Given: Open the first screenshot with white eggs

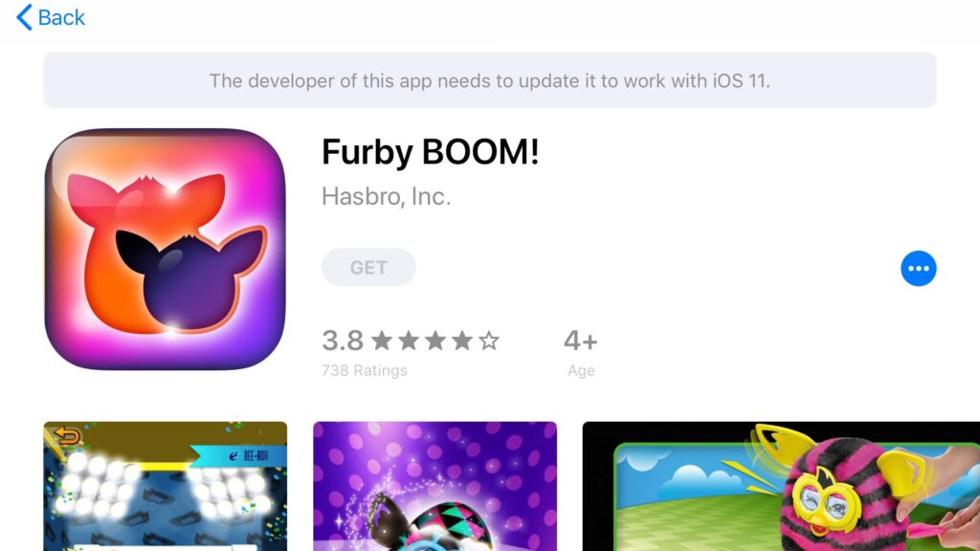Looking at the screenshot, I should [165, 486].
